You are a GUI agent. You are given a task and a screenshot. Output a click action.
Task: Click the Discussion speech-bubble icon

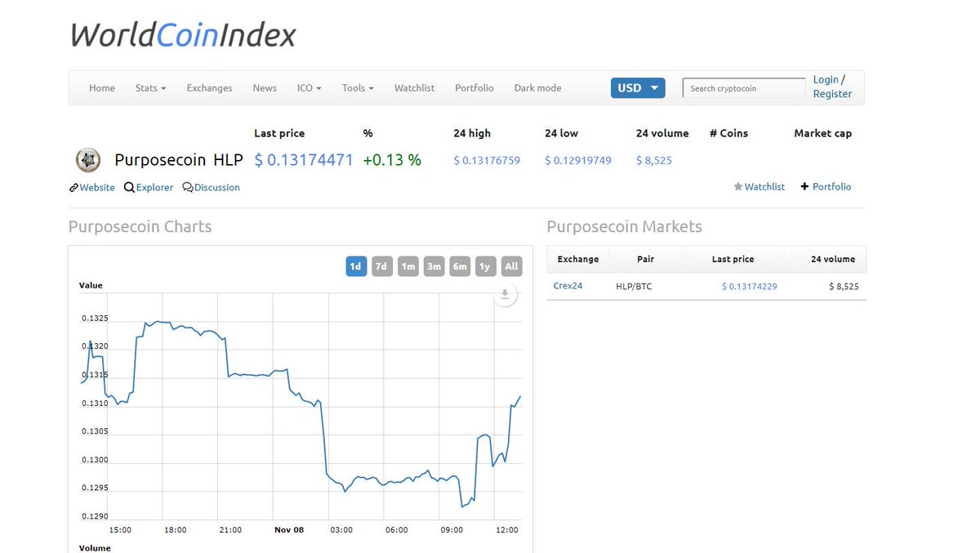188,188
